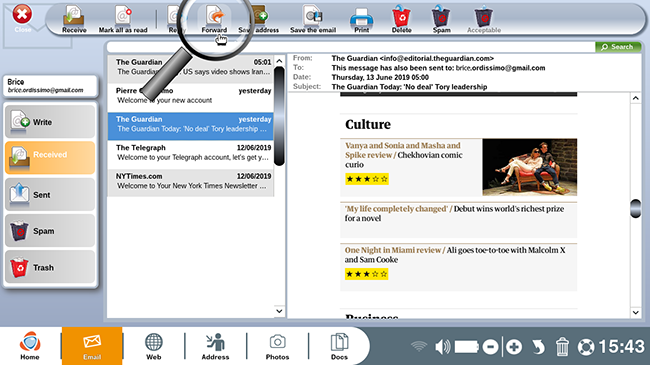The height and width of the screenshot is (365, 650).
Task: Click the trash bin icon in system bar
Action: tap(562, 347)
